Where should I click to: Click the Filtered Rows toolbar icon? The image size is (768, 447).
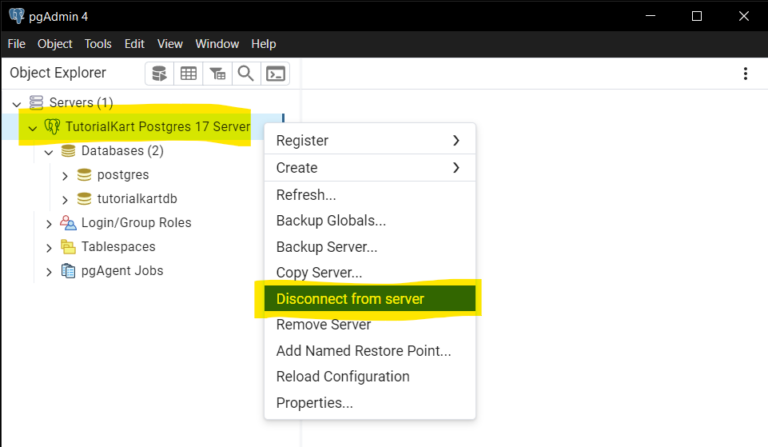(x=217, y=73)
